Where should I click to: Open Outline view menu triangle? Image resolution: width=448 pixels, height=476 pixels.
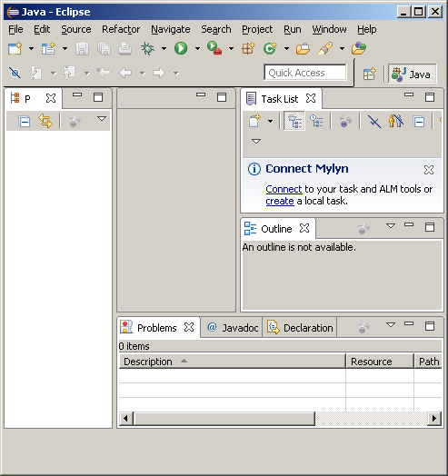391,225
